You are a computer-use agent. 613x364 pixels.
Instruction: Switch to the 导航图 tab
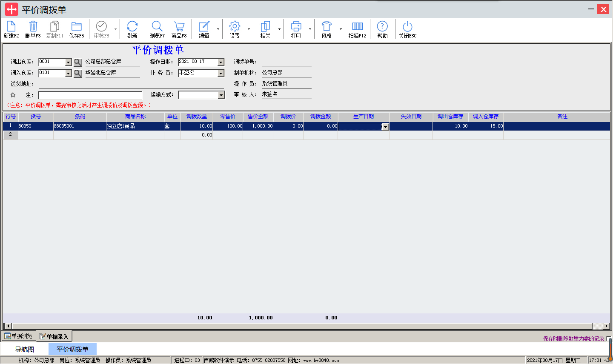24,350
